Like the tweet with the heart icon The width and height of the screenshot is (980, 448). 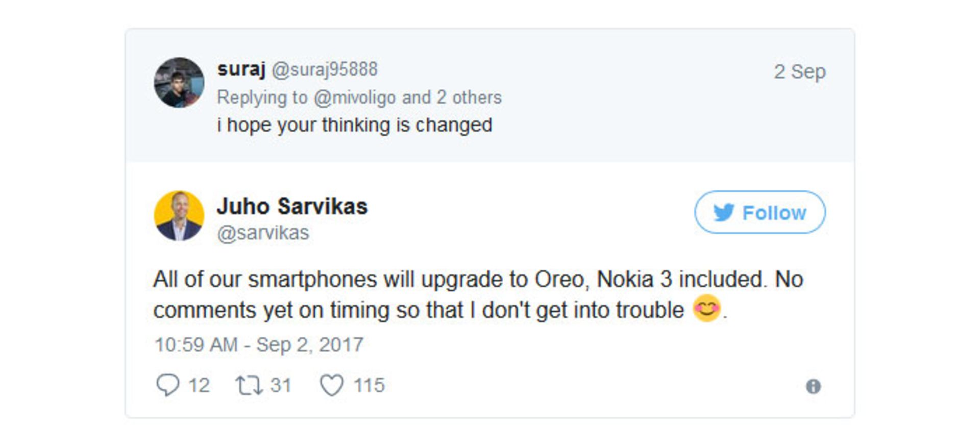(x=332, y=386)
